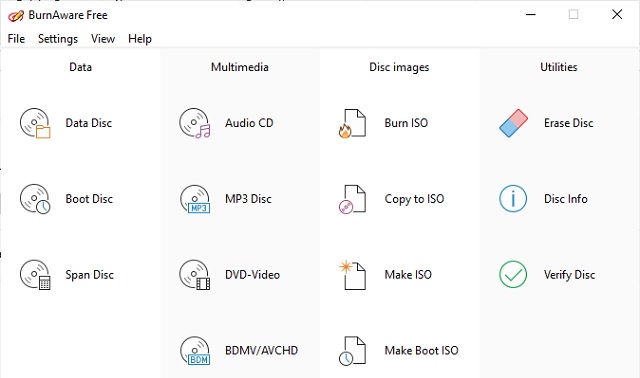Viewport: 640px width, 378px height.
Task: Launch Verify Disc via its label
Action: pos(569,275)
